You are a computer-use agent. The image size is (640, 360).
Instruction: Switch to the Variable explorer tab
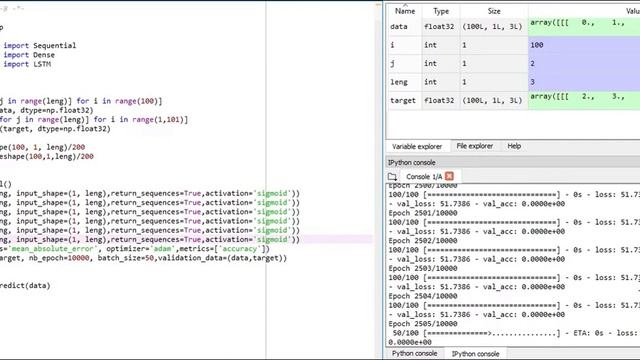(x=417, y=146)
